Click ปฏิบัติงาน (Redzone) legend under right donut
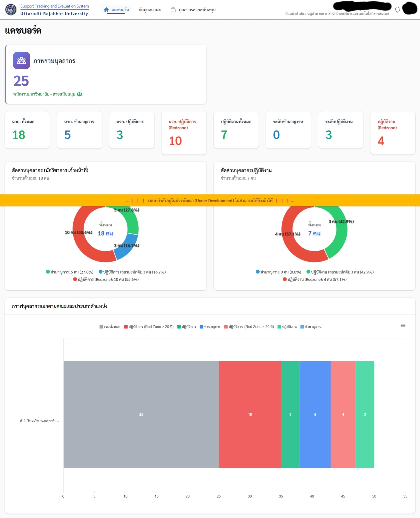The image size is (420, 518). coord(314,279)
